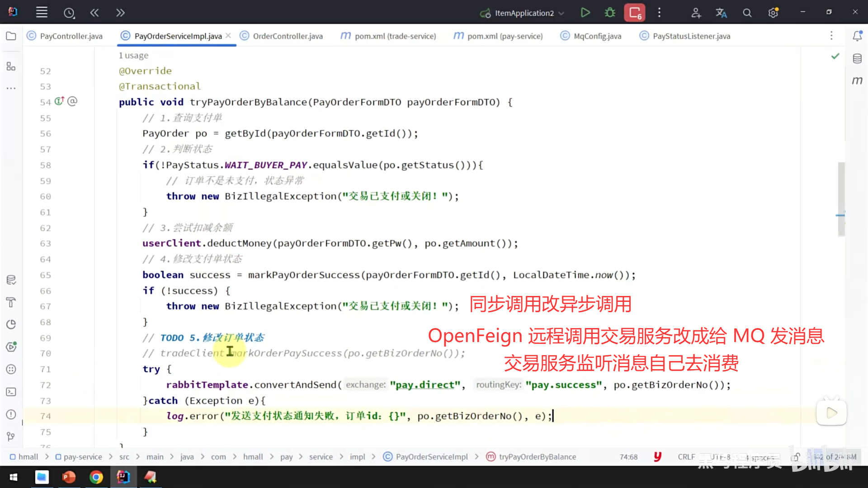Click editor vertical scrollbar thumb

coord(841,199)
